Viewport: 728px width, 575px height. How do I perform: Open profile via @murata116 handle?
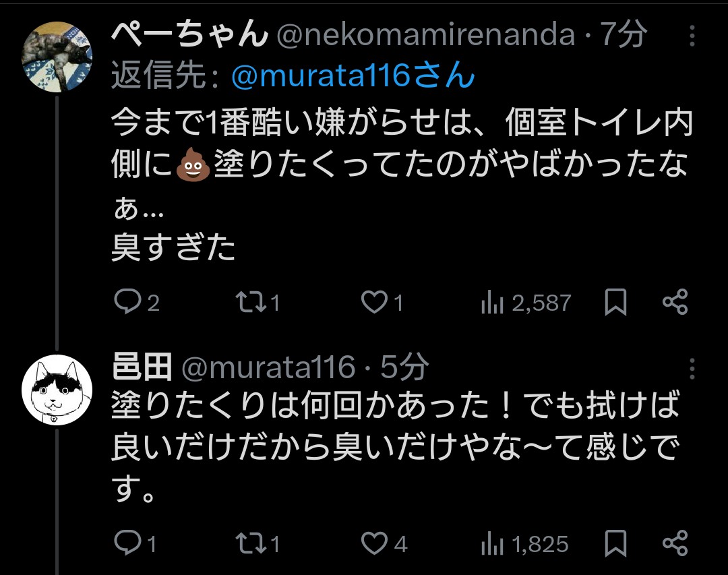click(268, 368)
